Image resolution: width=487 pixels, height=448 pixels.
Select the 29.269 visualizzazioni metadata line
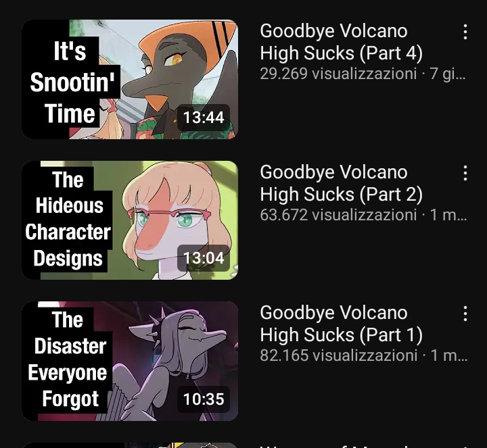click(363, 74)
